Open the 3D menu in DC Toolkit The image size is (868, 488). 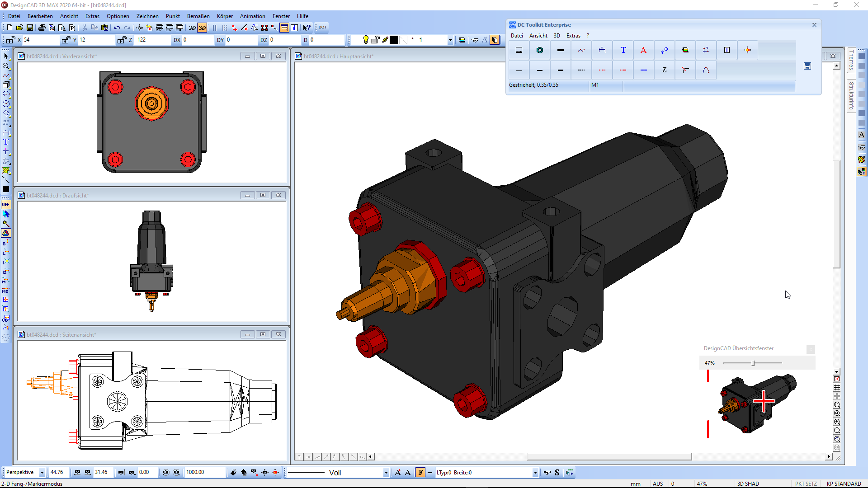pyautogui.click(x=557, y=35)
